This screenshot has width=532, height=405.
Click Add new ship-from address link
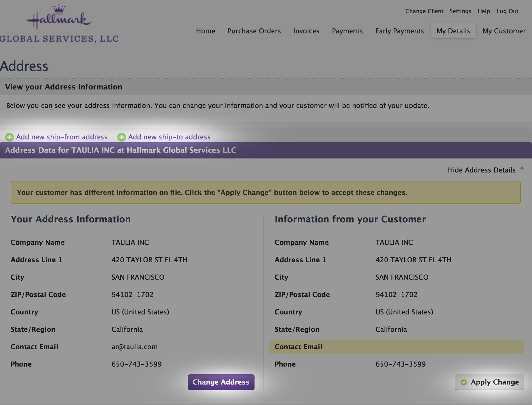[x=62, y=137]
